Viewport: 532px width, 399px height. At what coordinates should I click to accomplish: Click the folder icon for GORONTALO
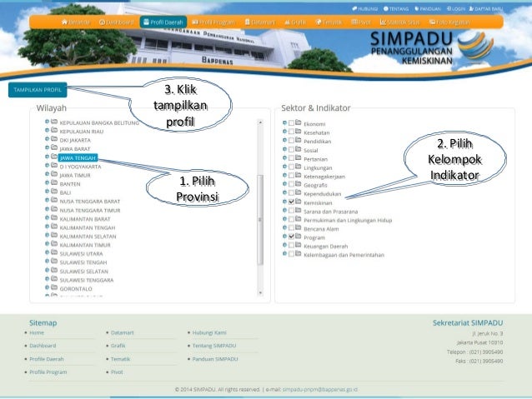tap(54, 288)
